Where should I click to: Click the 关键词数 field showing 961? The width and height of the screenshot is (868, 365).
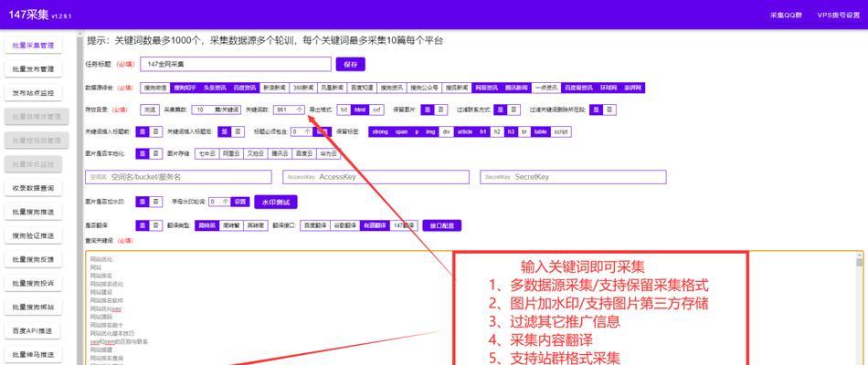289,110
